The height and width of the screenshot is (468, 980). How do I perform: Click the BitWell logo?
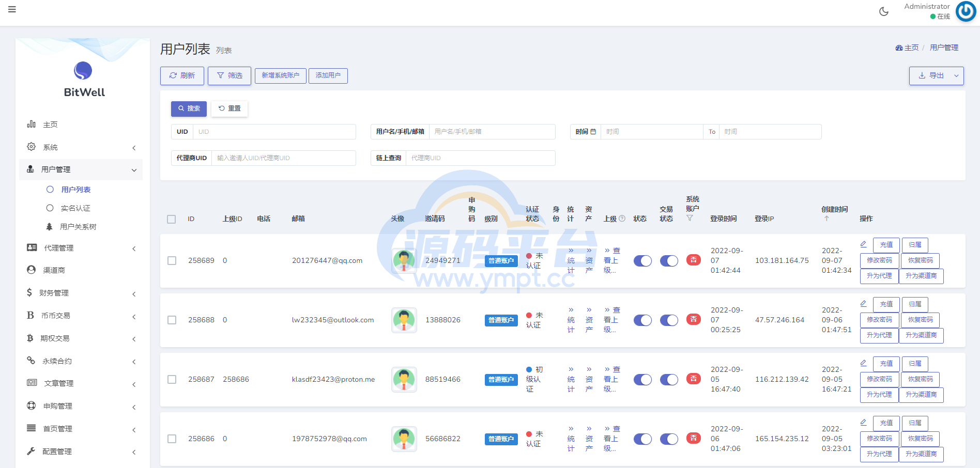(84, 80)
